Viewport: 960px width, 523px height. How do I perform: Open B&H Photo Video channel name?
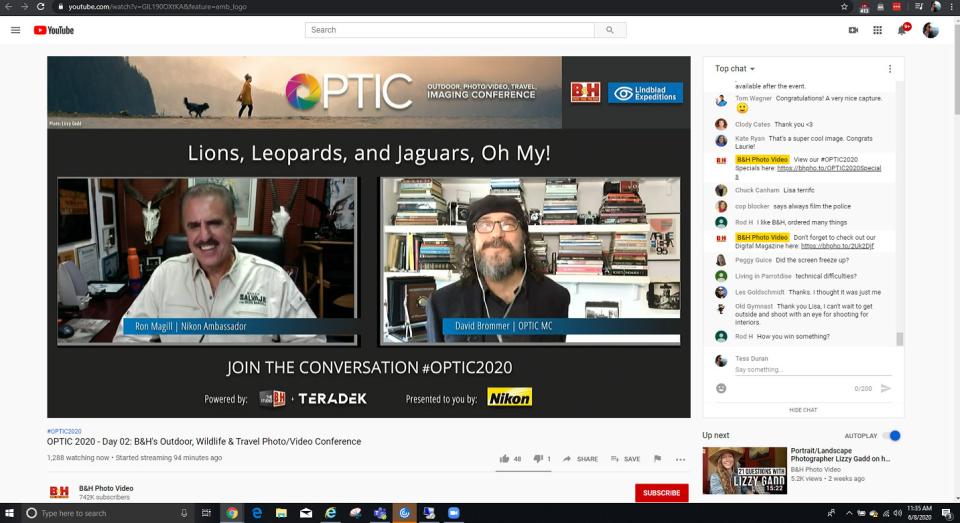click(106, 488)
